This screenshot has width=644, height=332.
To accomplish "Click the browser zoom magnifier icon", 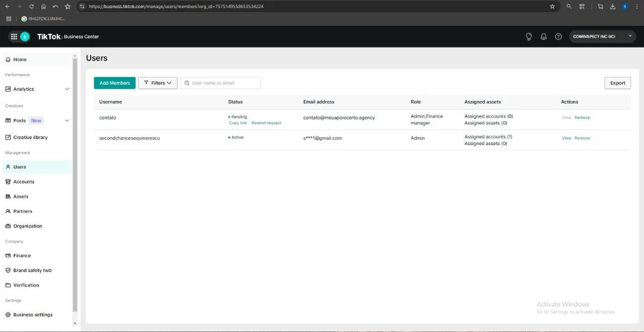I will 569,7.
